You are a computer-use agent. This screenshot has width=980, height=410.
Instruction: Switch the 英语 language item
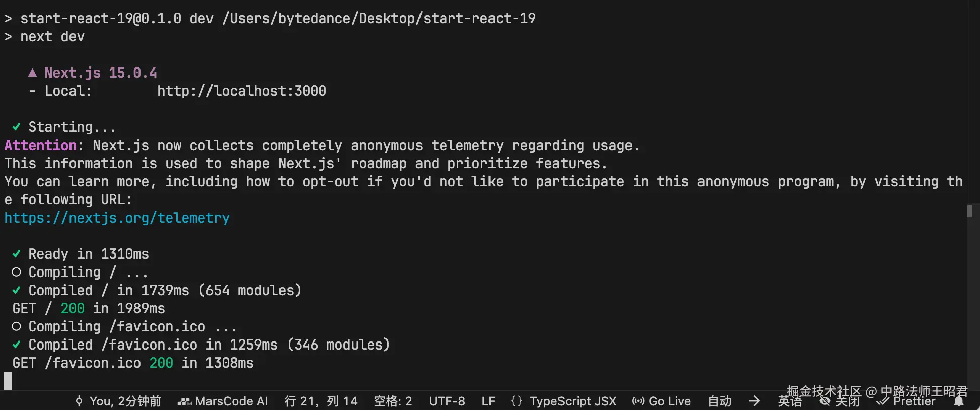tap(790, 401)
